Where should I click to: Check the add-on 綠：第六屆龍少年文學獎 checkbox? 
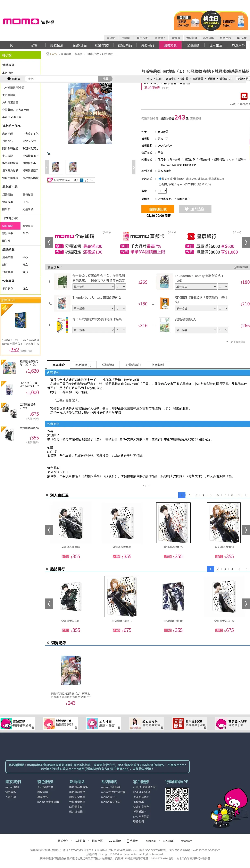click(51, 325)
